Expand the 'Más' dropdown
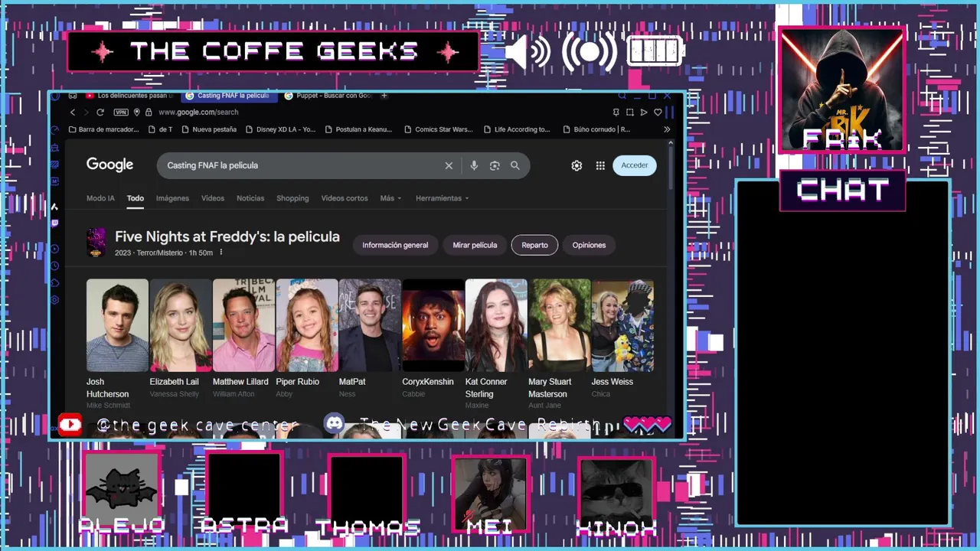Image resolution: width=980 pixels, height=551 pixels. tap(390, 198)
